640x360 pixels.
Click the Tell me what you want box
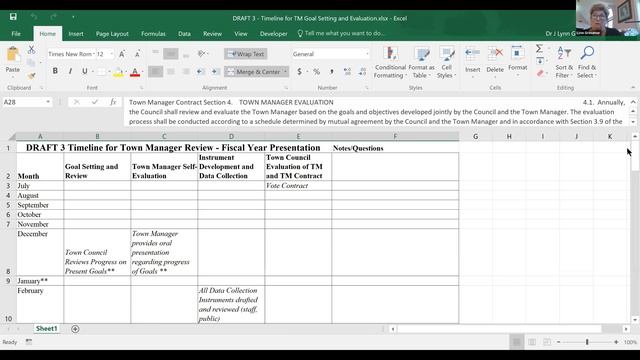(x=341, y=33)
